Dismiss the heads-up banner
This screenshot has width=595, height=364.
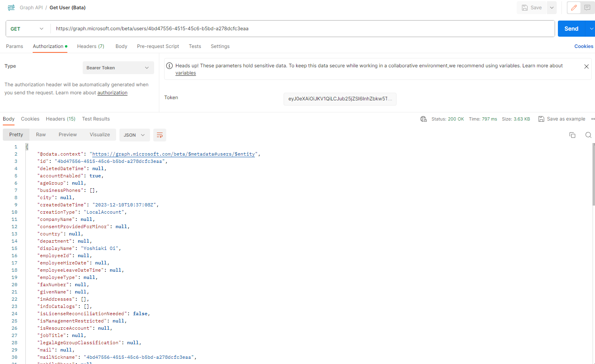(x=587, y=67)
